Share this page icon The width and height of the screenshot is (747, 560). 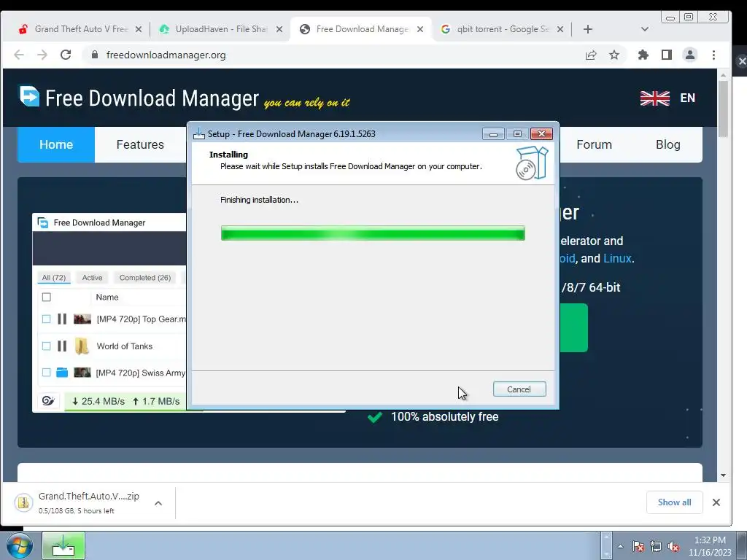[x=591, y=55]
